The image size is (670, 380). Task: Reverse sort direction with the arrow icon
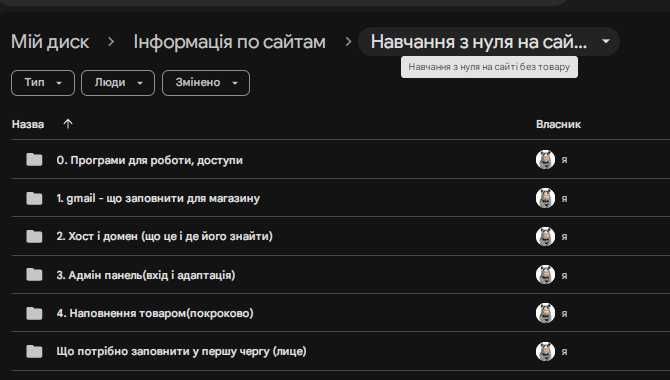point(68,124)
